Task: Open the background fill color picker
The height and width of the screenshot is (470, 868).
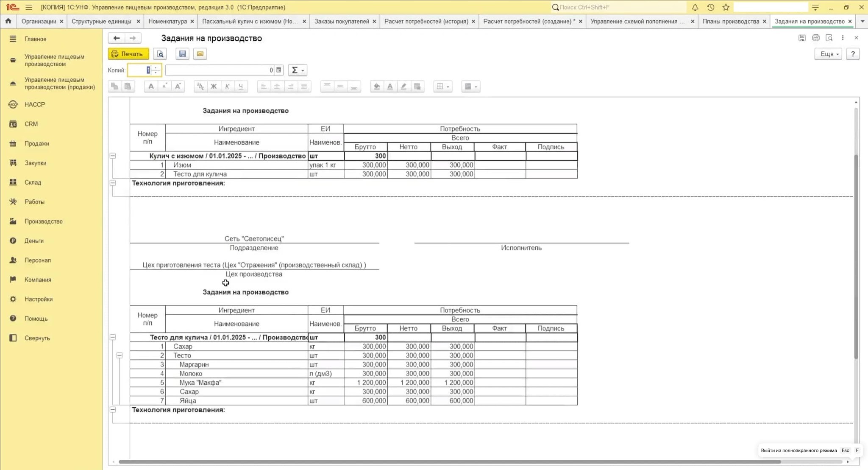Action: (x=376, y=87)
